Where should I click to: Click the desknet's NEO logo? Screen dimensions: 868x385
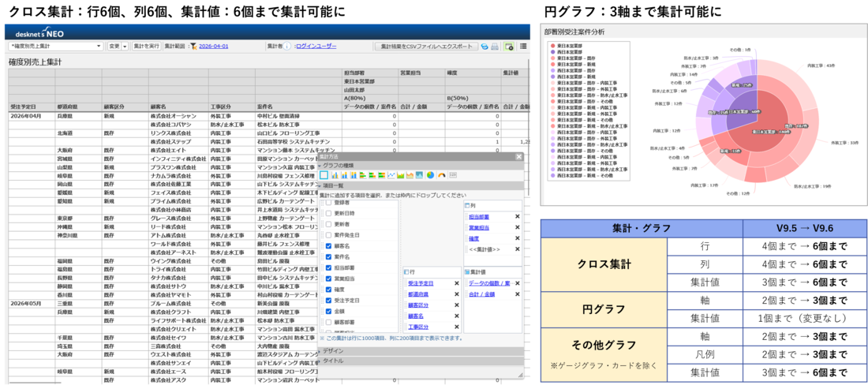point(40,33)
